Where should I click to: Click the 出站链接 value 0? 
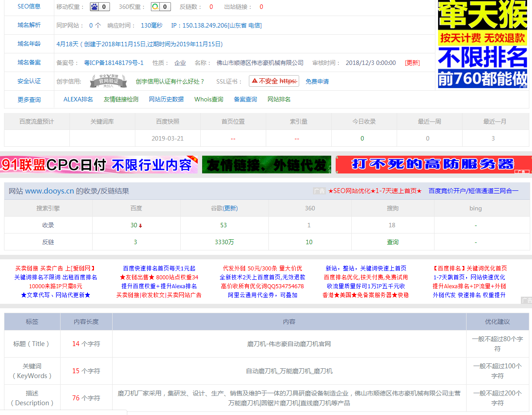[261, 7]
